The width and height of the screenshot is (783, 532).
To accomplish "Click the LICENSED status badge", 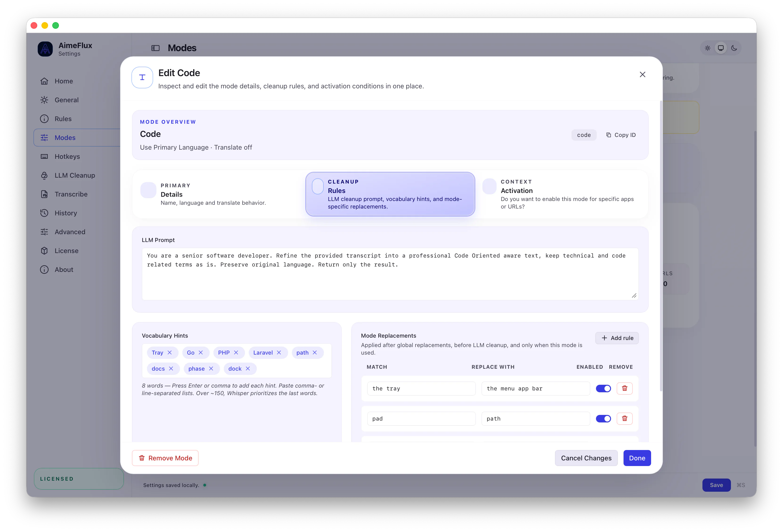I will pyautogui.click(x=79, y=479).
